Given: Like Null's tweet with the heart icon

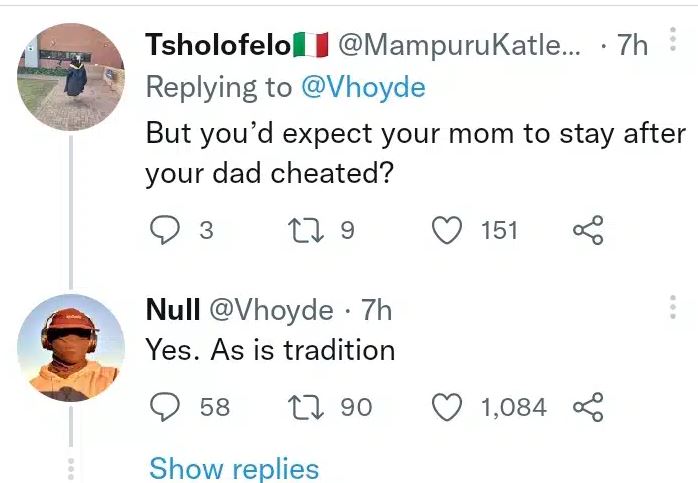Looking at the screenshot, I should tap(447, 407).
